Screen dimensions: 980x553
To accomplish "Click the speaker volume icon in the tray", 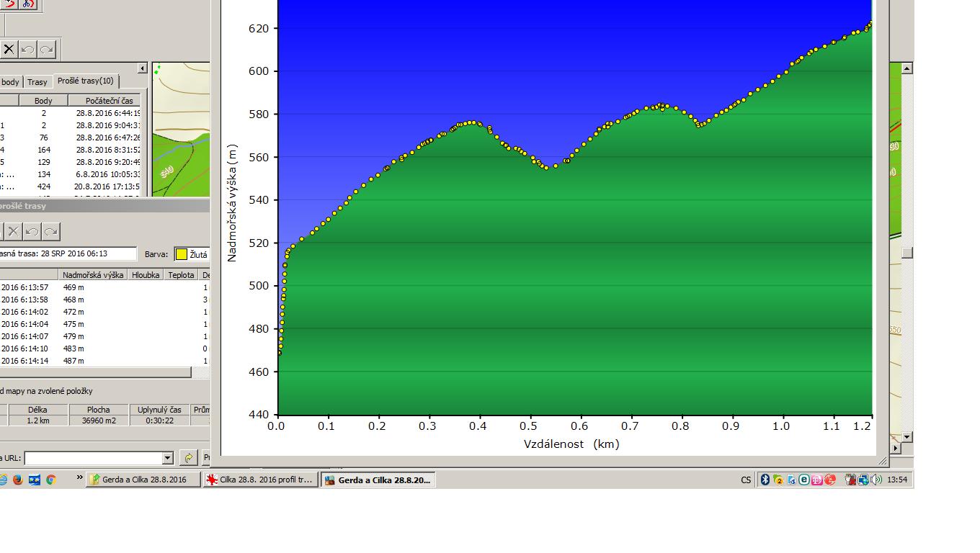I will tap(876, 480).
